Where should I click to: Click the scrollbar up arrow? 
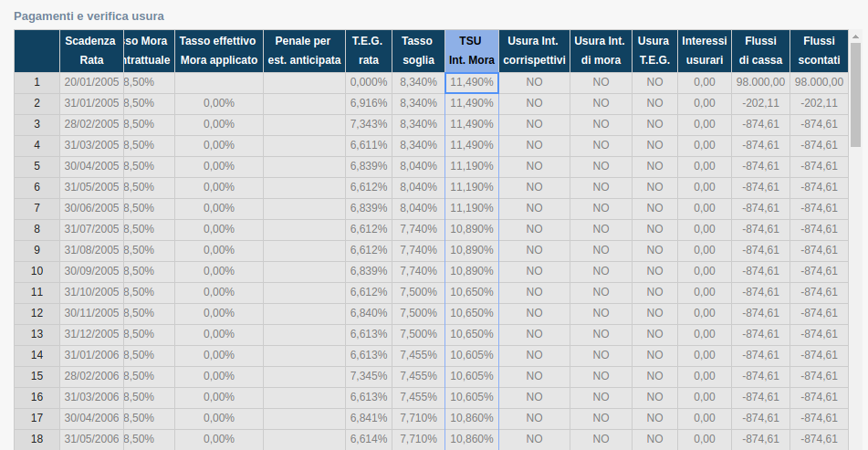(x=855, y=36)
